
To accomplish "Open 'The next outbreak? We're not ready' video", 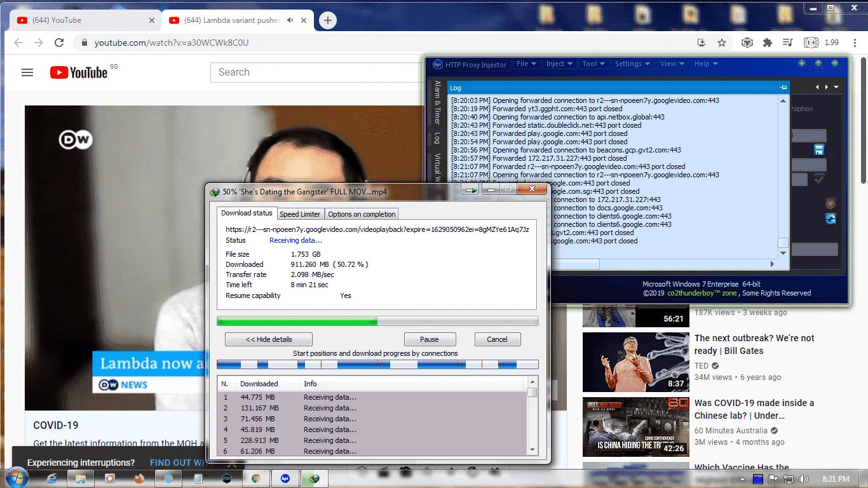I will (x=754, y=344).
